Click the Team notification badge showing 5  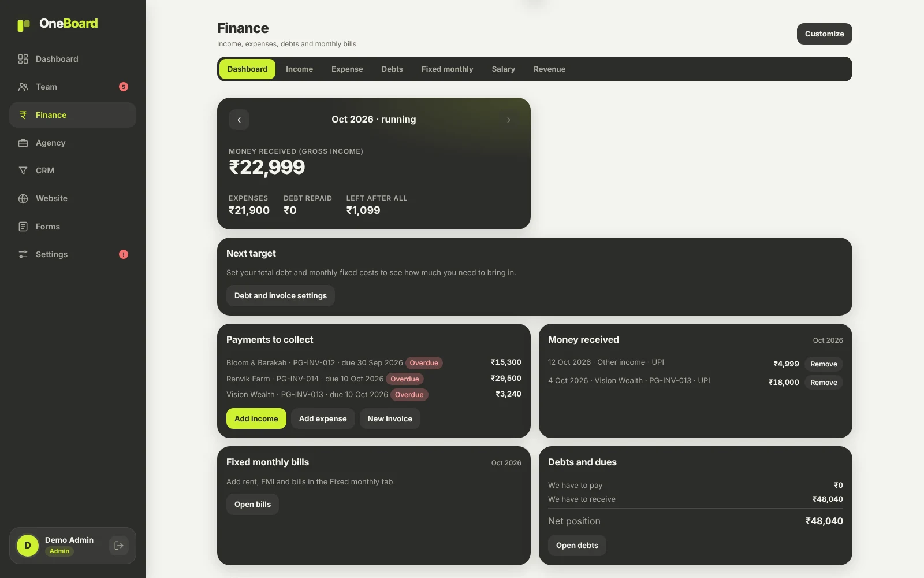pos(124,87)
